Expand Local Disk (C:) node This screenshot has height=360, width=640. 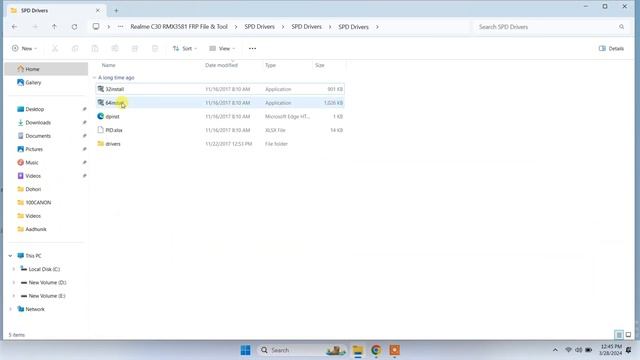pyautogui.click(x=13, y=269)
